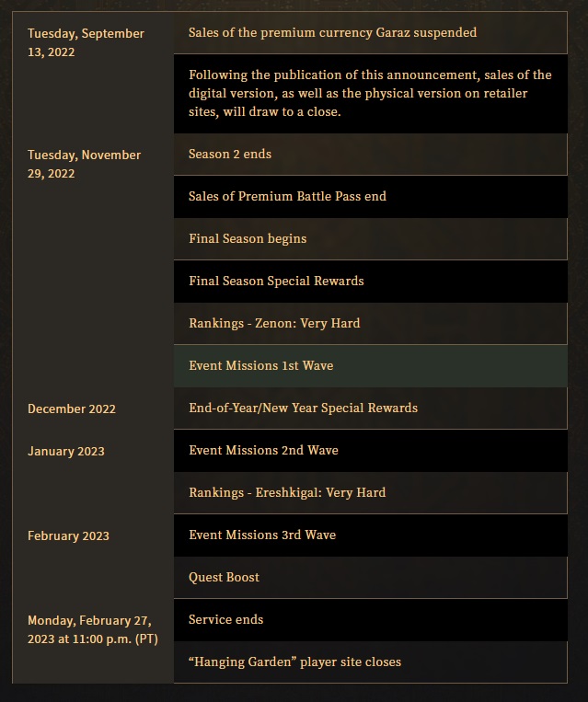Click the Service ends row
This screenshot has width=588, height=702.
370,619
